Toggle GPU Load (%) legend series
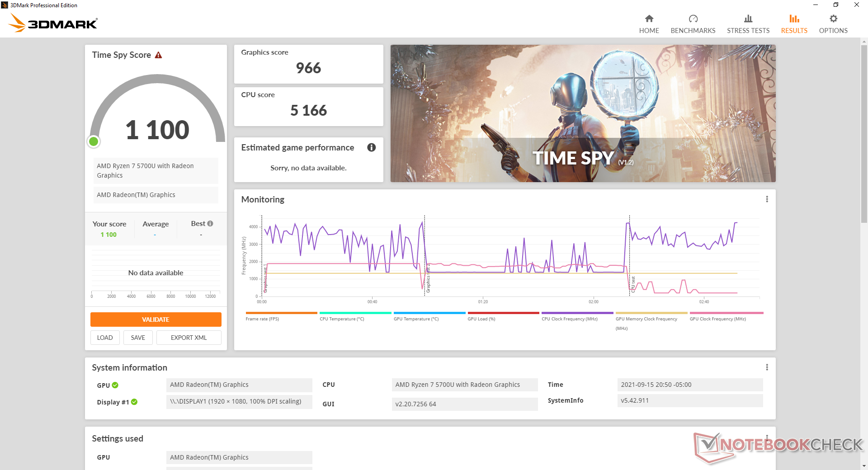The image size is (868, 470). pyautogui.click(x=503, y=316)
